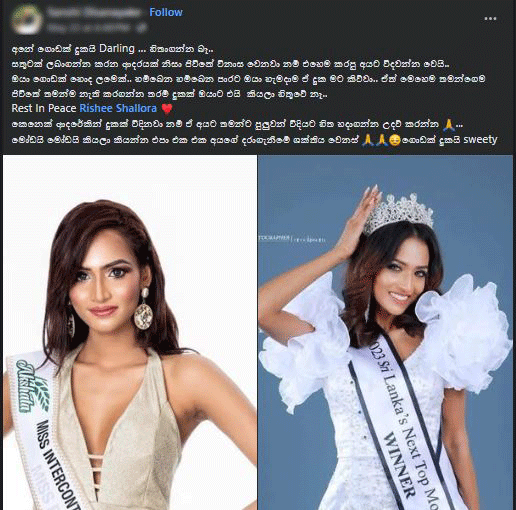Image resolution: width=516 pixels, height=510 pixels.
Task: Open the three-dot post options menu
Action: click(x=490, y=19)
